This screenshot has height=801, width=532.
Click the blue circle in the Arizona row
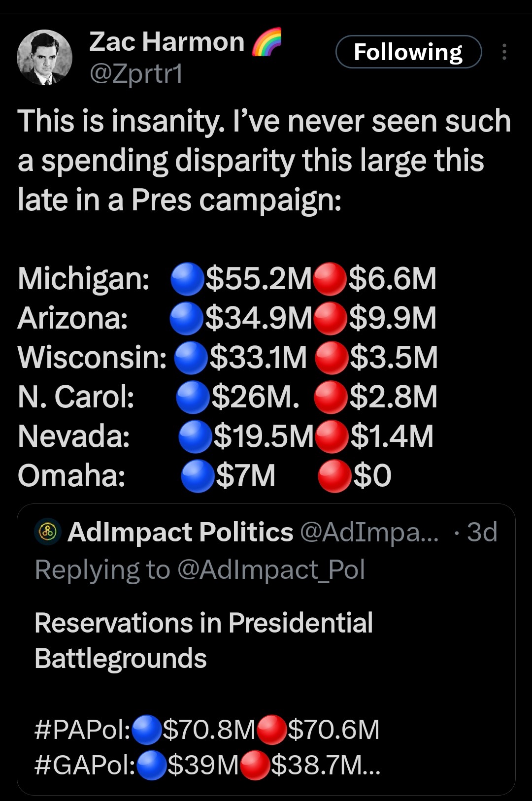point(187,318)
